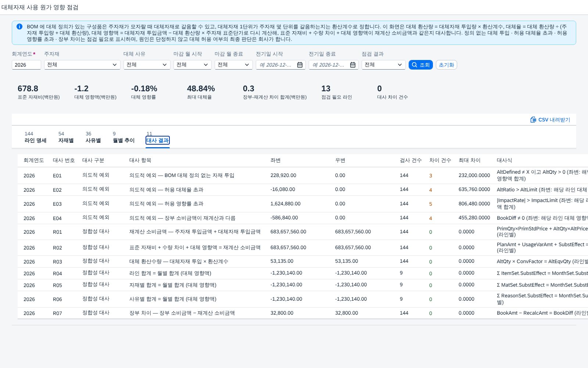Click the E02 허용 대체율 초과 item

pyautogui.click(x=166, y=190)
